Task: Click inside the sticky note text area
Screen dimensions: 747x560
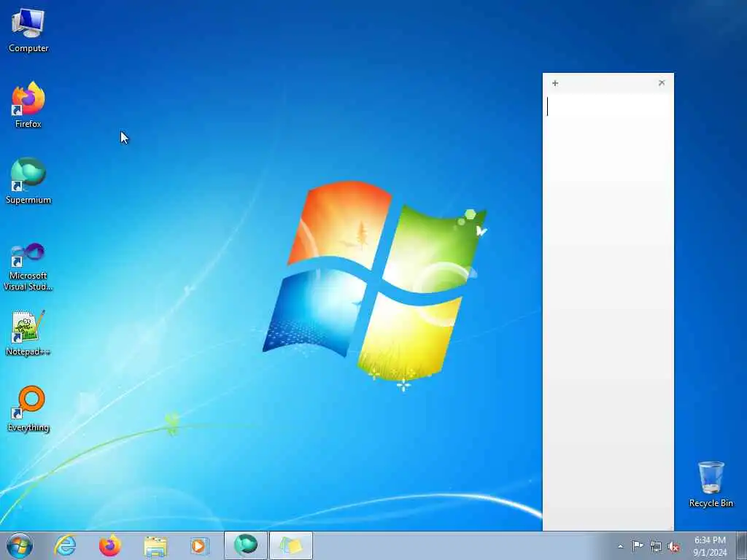Action: pyautogui.click(x=608, y=311)
